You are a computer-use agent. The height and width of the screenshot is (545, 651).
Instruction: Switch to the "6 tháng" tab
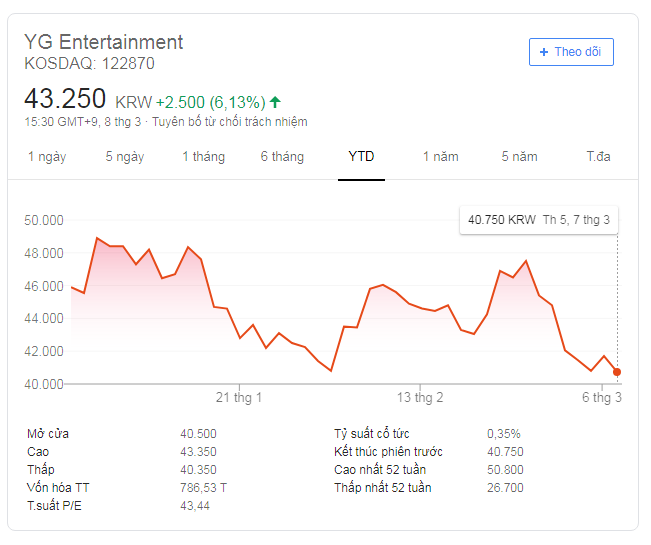click(282, 157)
